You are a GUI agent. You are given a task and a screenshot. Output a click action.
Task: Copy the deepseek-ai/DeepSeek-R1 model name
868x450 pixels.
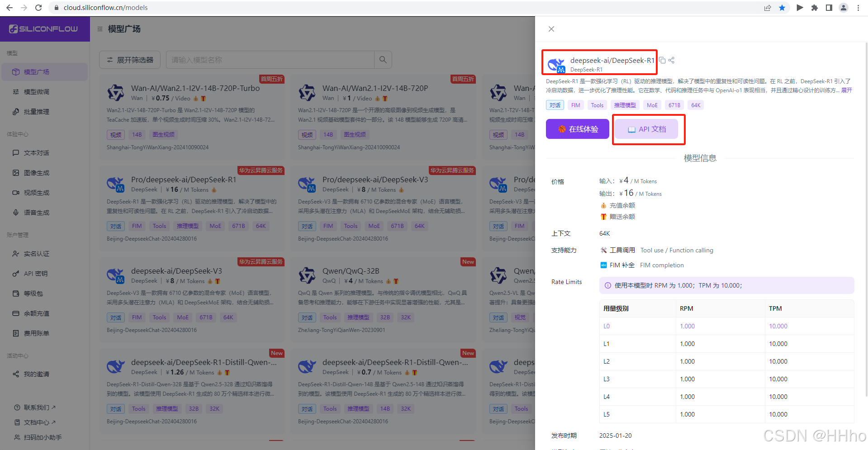[x=661, y=60]
